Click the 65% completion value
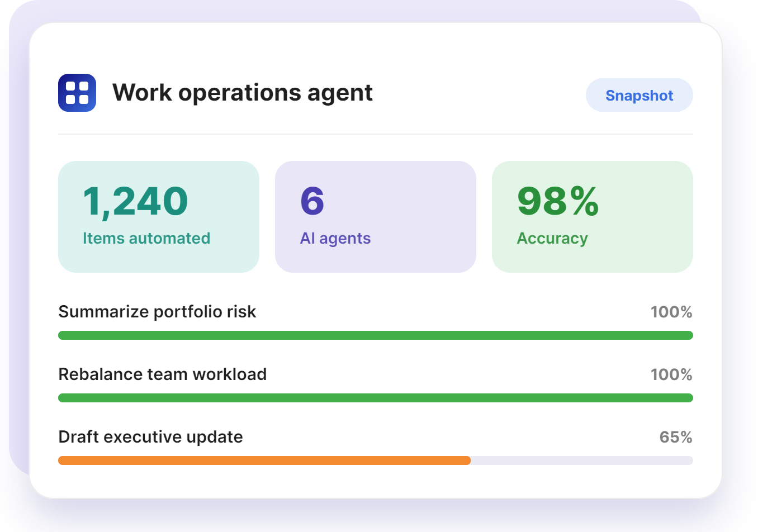Viewport: 758px width, 532px height. 676,437
